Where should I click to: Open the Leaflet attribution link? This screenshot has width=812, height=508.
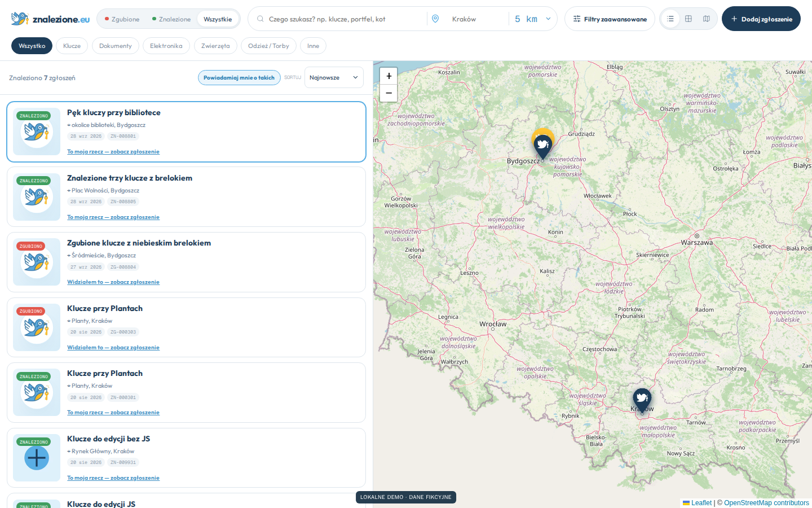point(698,502)
